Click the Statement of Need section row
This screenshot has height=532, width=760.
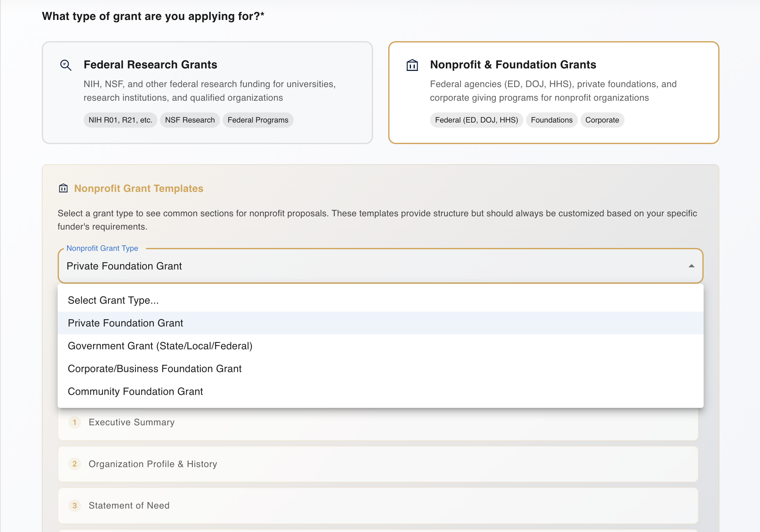click(378, 506)
